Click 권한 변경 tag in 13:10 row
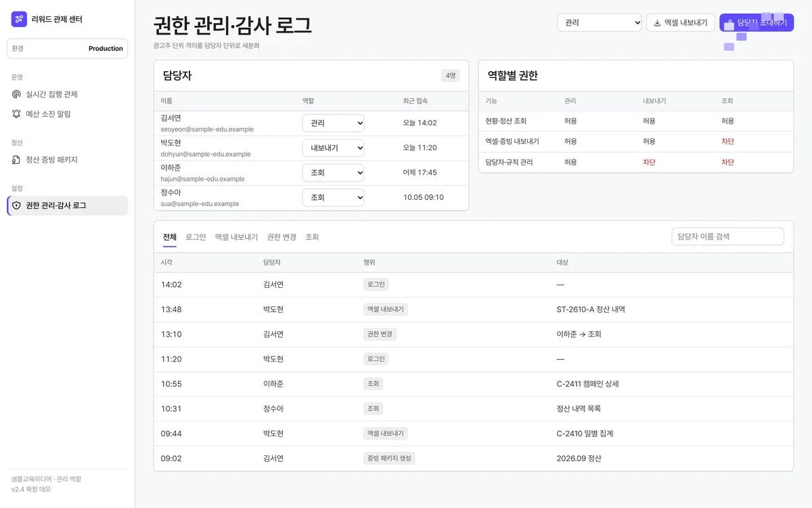 [380, 334]
